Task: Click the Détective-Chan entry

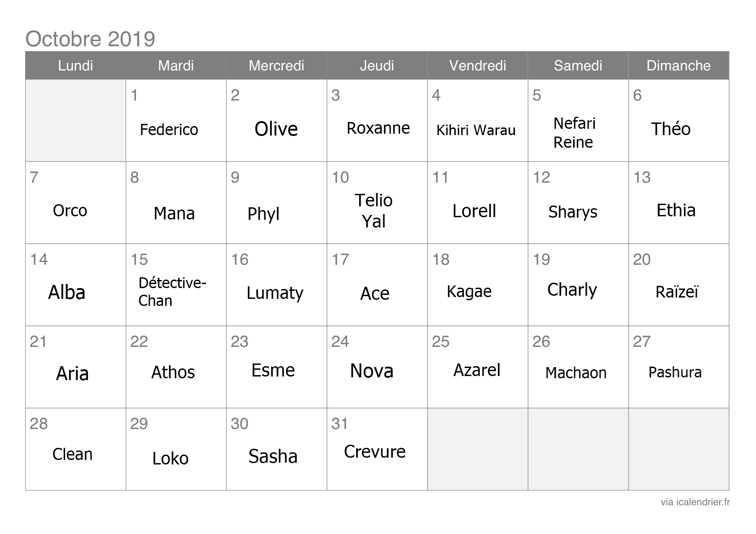Action: 172,291
